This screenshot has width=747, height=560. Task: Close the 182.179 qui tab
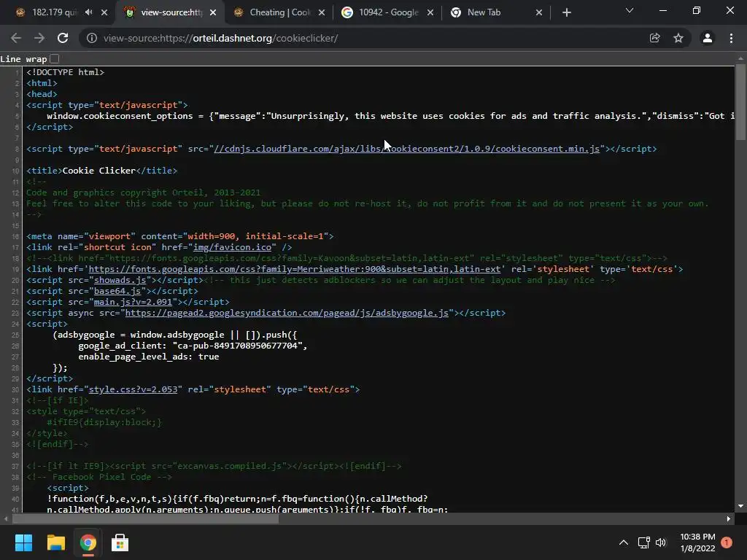tap(104, 12)
